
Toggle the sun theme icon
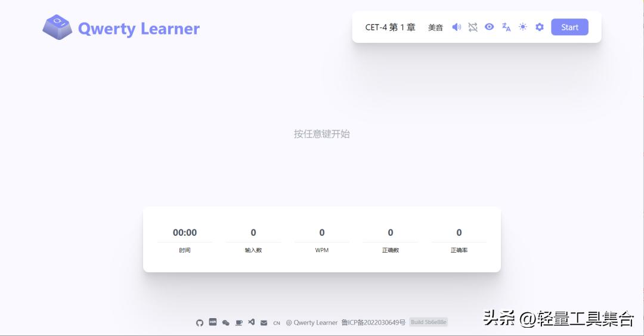point(522,27)
